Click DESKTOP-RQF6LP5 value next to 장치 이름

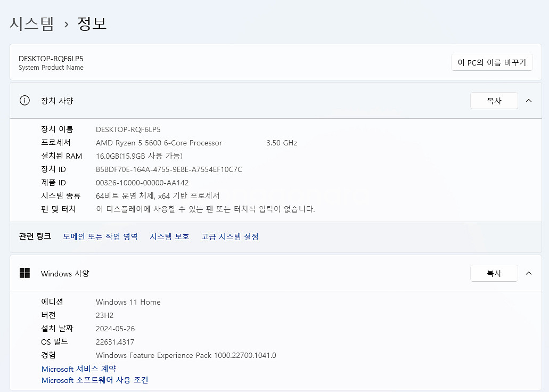(x=128, y=129)
